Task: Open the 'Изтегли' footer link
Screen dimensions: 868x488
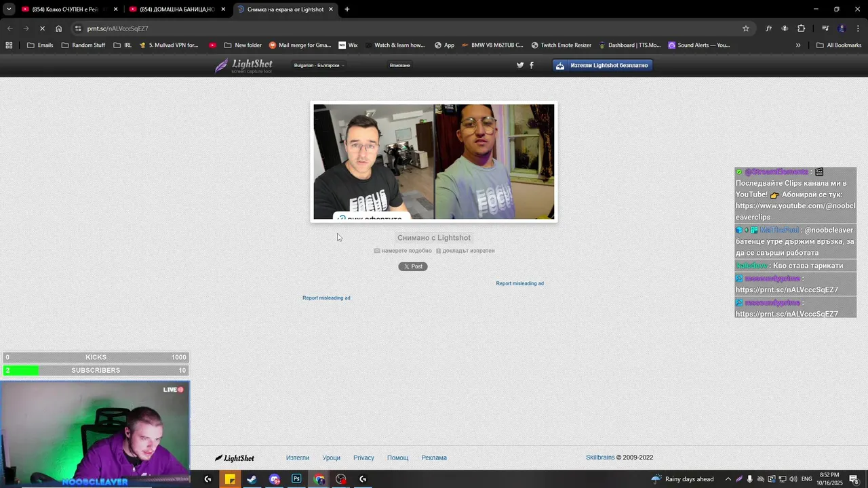Action: 298,458
